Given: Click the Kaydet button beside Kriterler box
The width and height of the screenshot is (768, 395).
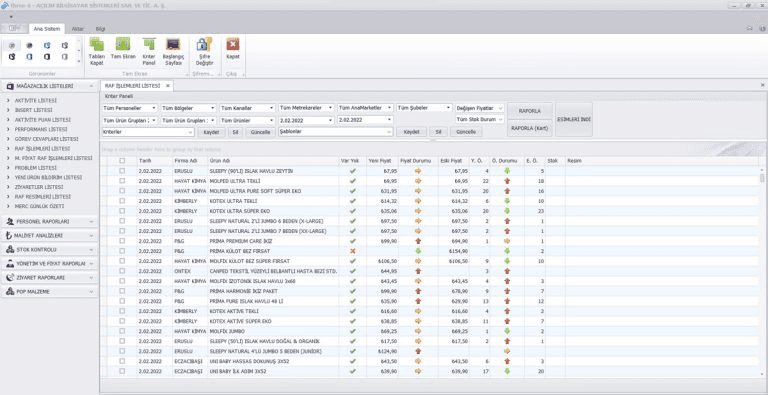Looking at the screenshot, I should pos(212,132).
